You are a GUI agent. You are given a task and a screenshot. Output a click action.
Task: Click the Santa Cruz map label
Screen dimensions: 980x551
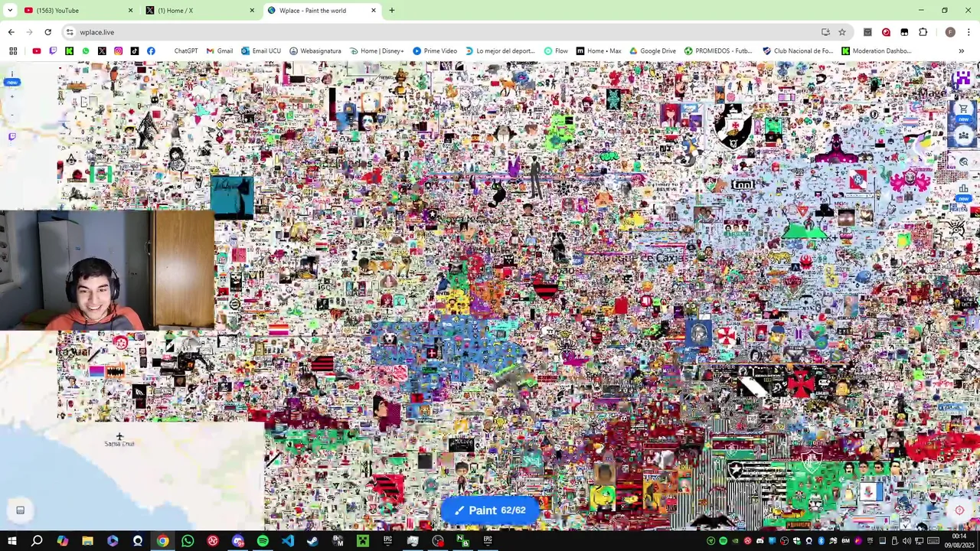point(119,444)
